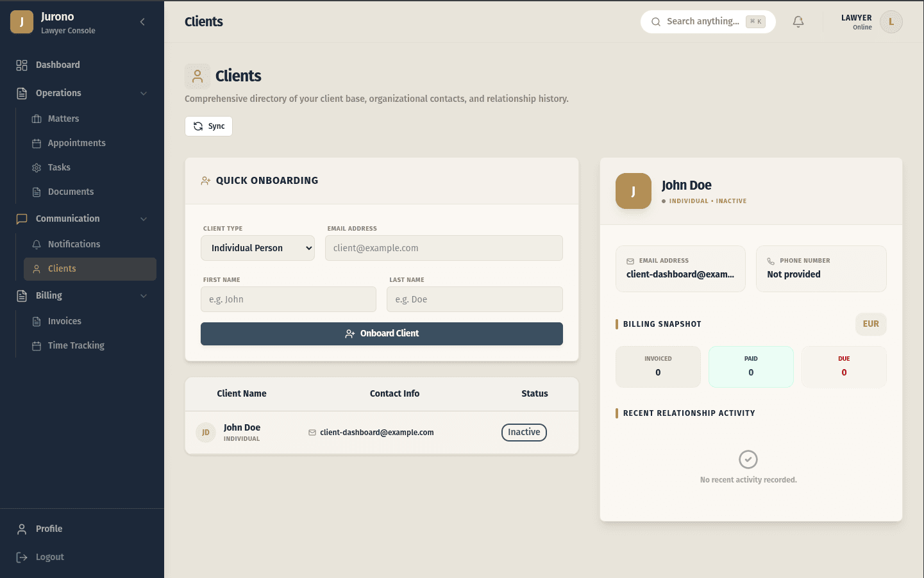The height and width of the screenshot is (578, 924).
Task: Collapse the sidebar with the chevron arrow
Action: [142, 22]
